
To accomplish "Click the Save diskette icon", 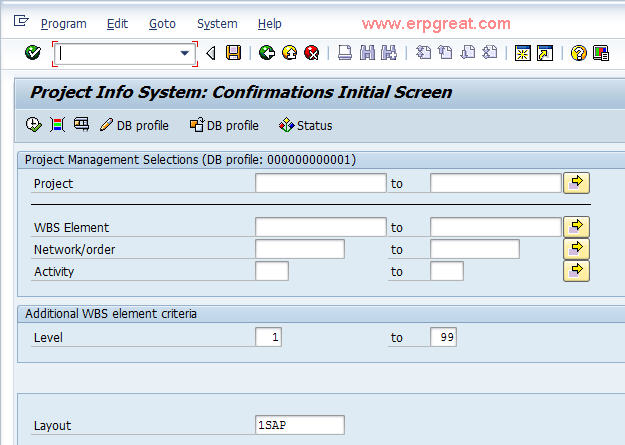I will 234,53.
